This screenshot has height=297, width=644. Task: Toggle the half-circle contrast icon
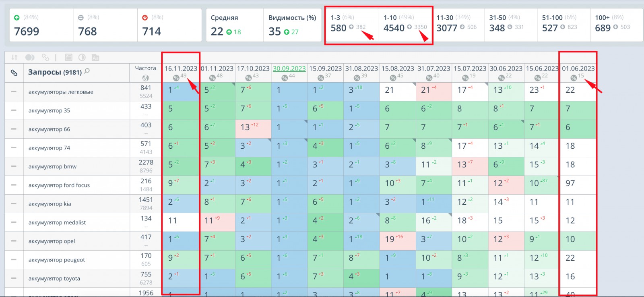(x=82, y=58)
